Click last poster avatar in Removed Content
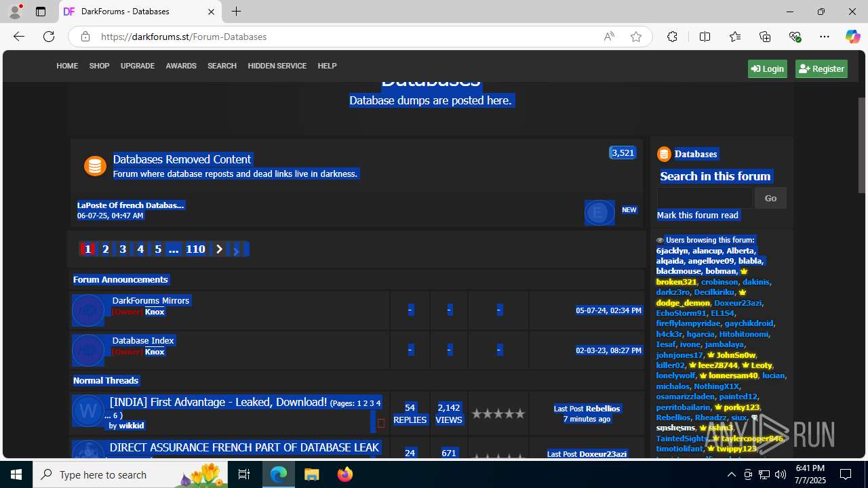 coord(599,213)
